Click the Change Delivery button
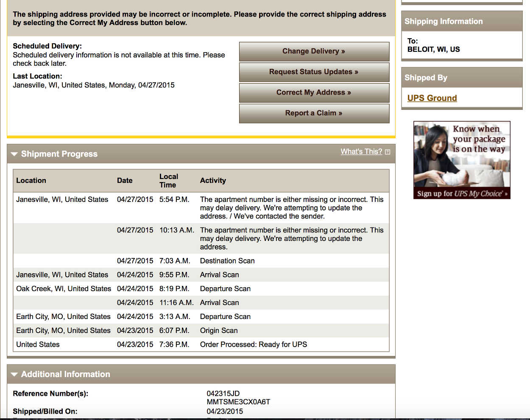 (314, 51)
